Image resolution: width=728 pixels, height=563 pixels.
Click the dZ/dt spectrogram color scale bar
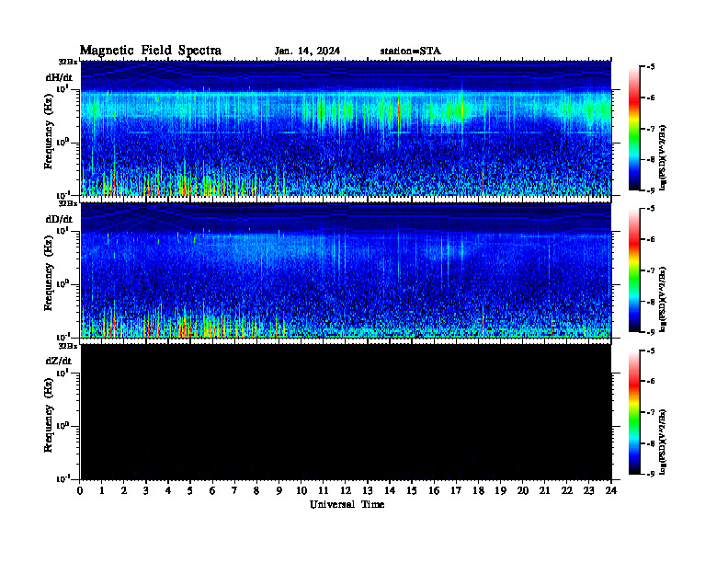click(633, 412)
